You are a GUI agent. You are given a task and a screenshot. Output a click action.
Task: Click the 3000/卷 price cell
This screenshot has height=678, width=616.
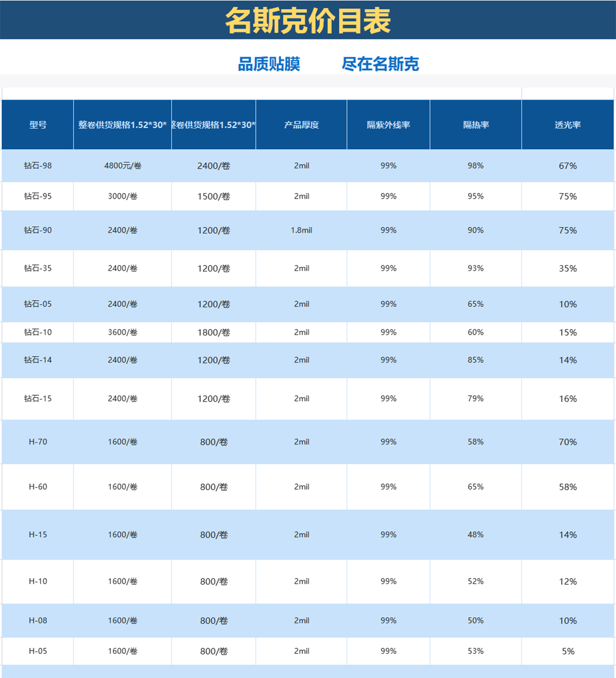123,196
